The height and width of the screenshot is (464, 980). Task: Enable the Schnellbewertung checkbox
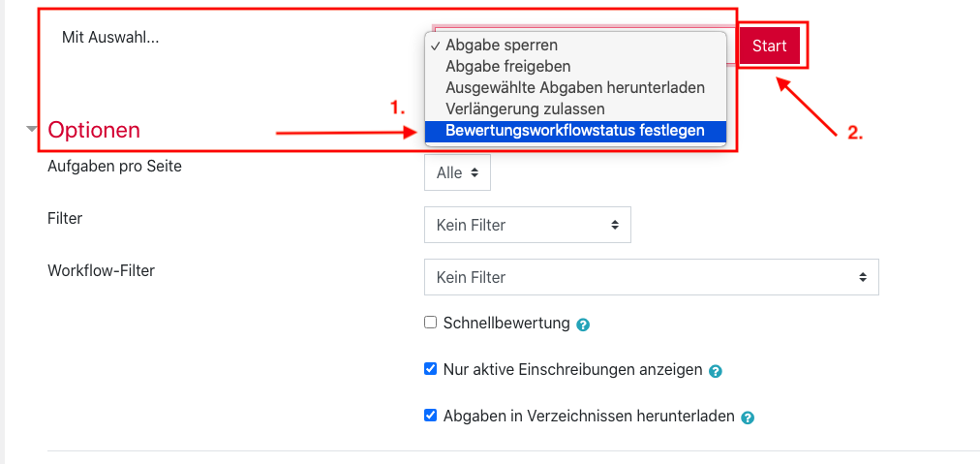pyautogui.click(x=431, y=323)
